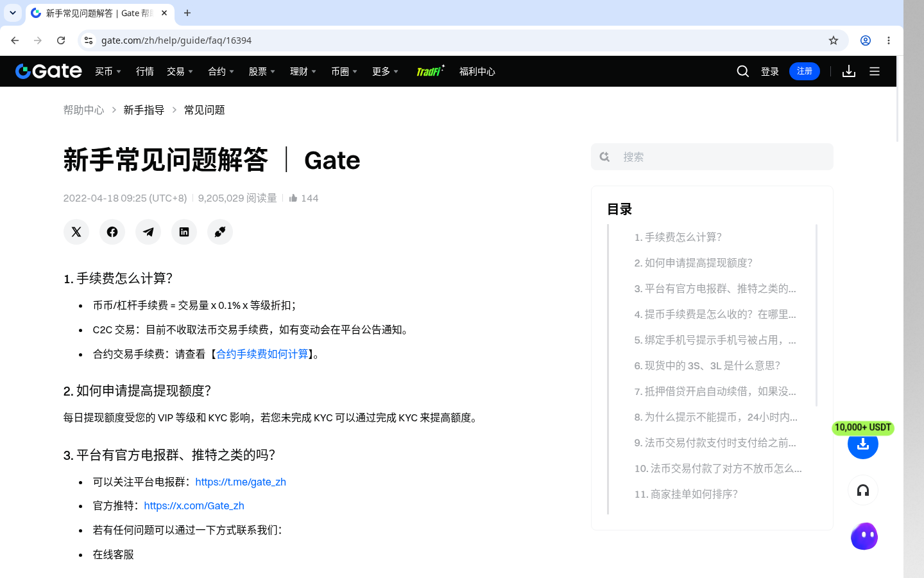Click 登录 login link
This screenshot has height=578, width=924.
pyautogui.click(x=770, y=71)
